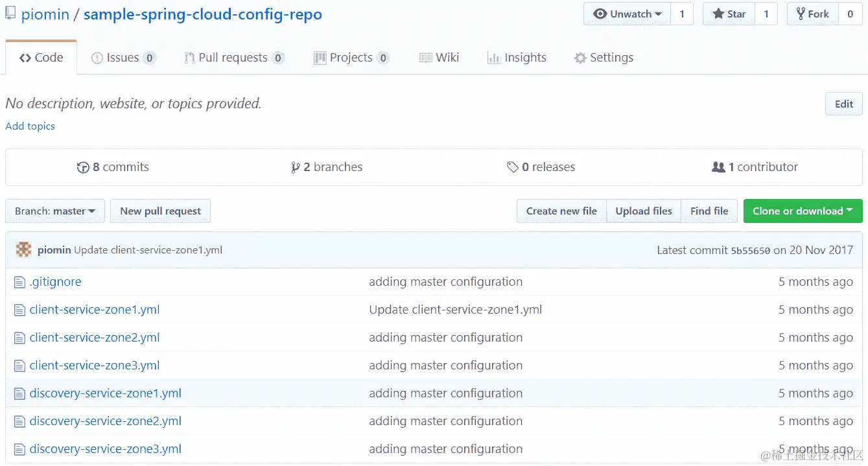Viewport: 868px width, 466px height.
Task: Expand the Branch: master selector
Action: click(x=55, y=211)
